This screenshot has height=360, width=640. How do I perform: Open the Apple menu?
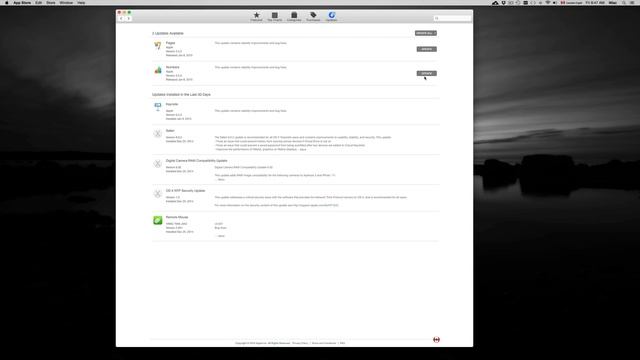pos(7,3)
